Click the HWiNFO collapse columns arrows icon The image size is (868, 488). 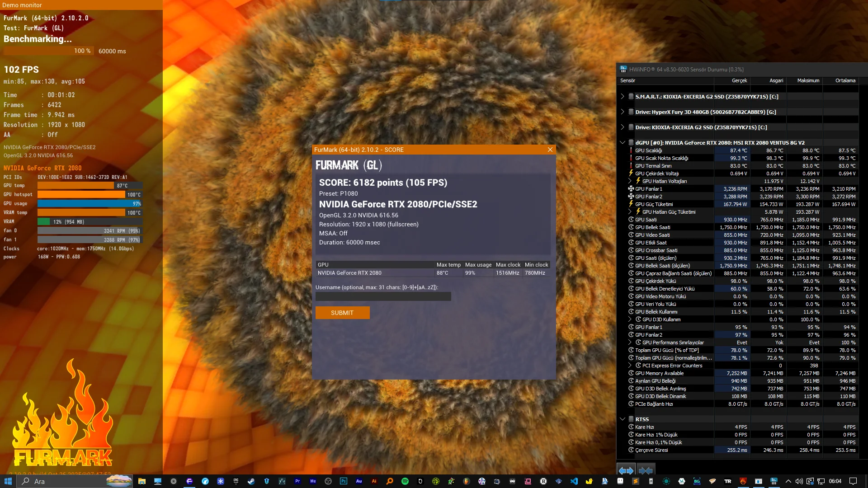tap(646, 470)
